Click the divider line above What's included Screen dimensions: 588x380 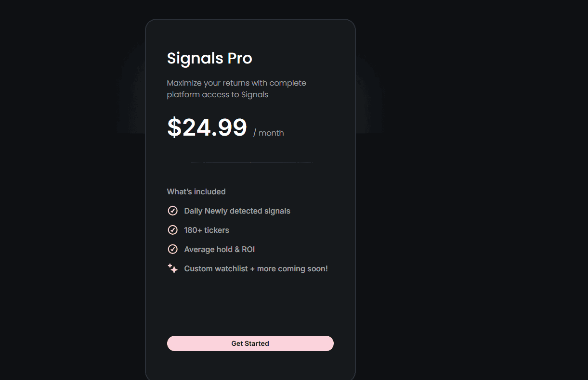point(250,162)
